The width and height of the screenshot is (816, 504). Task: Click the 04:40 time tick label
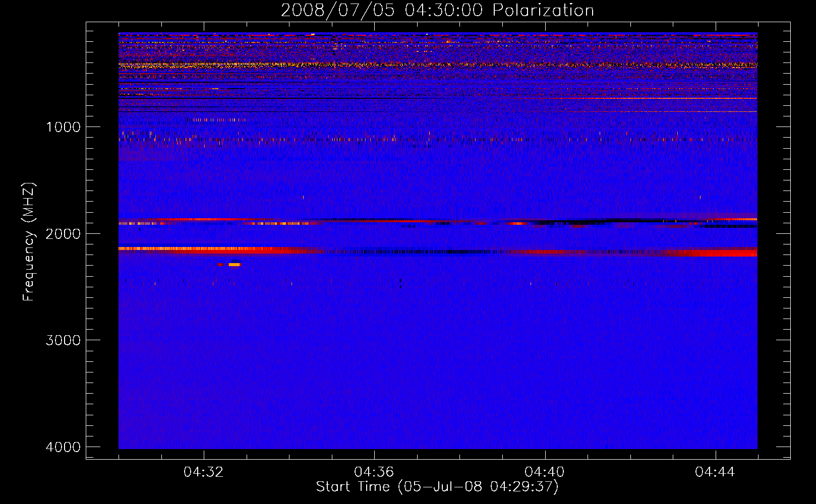pos(545,472)
